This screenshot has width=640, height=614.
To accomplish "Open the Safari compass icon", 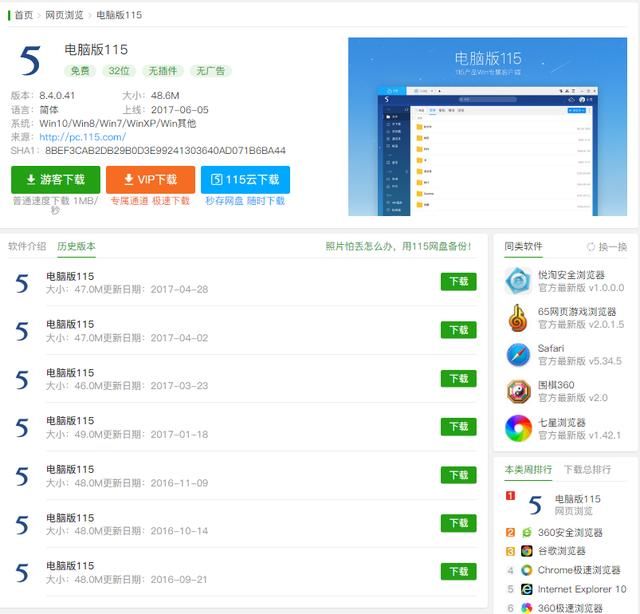I will click(518, 355).
